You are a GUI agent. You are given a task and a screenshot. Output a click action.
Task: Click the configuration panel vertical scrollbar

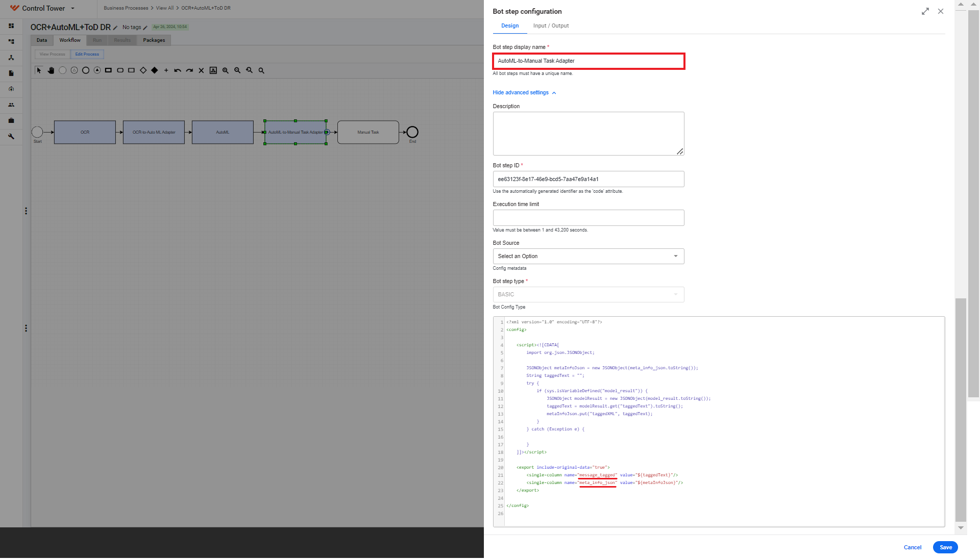pyautogui.click(x=961, y=410)
